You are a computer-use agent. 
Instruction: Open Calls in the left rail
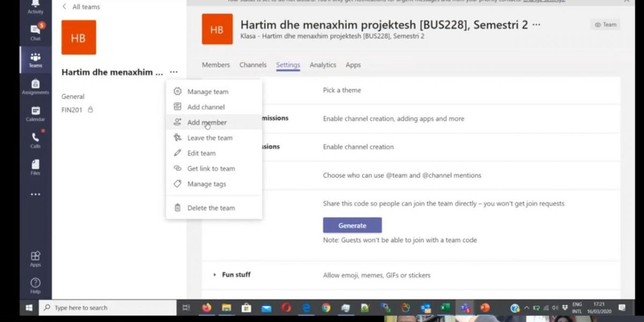coord(35,140)
